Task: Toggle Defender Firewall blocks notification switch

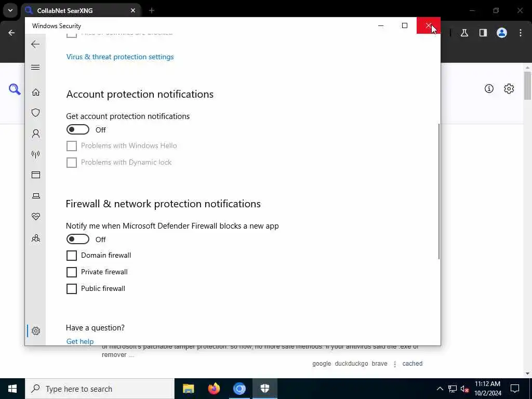Action: (78, 239)
